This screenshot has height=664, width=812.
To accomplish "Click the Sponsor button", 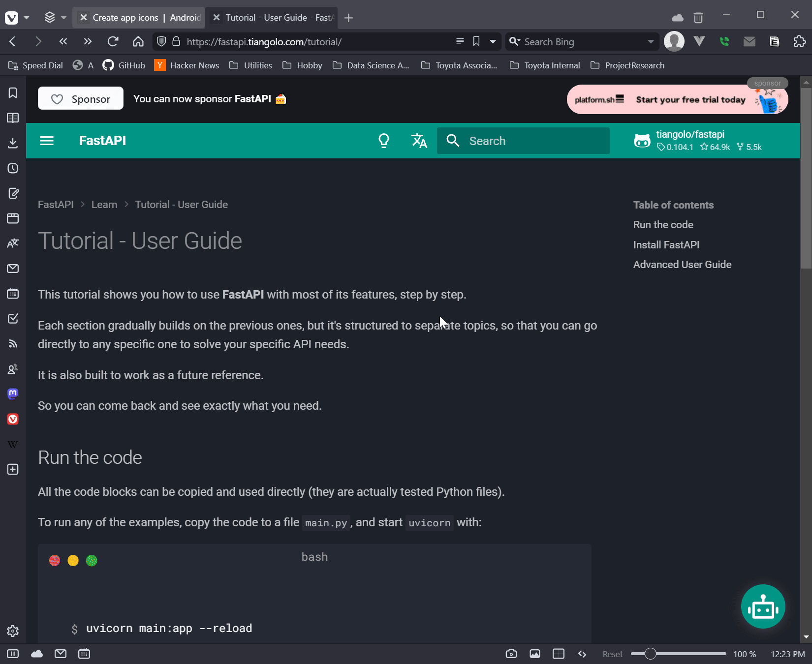I will 81,99.
